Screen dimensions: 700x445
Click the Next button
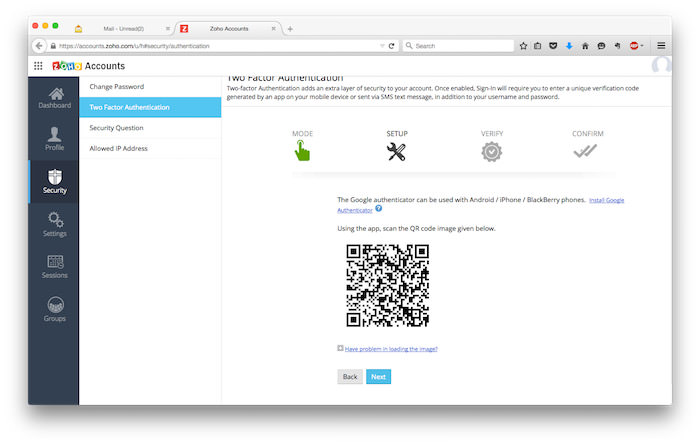[x=378, y=377]
